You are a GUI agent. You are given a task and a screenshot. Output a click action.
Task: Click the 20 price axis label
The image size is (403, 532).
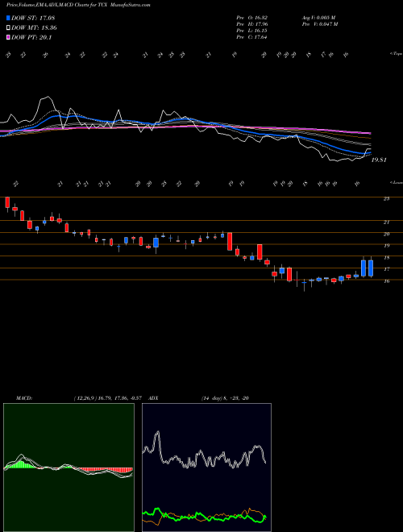386,234
